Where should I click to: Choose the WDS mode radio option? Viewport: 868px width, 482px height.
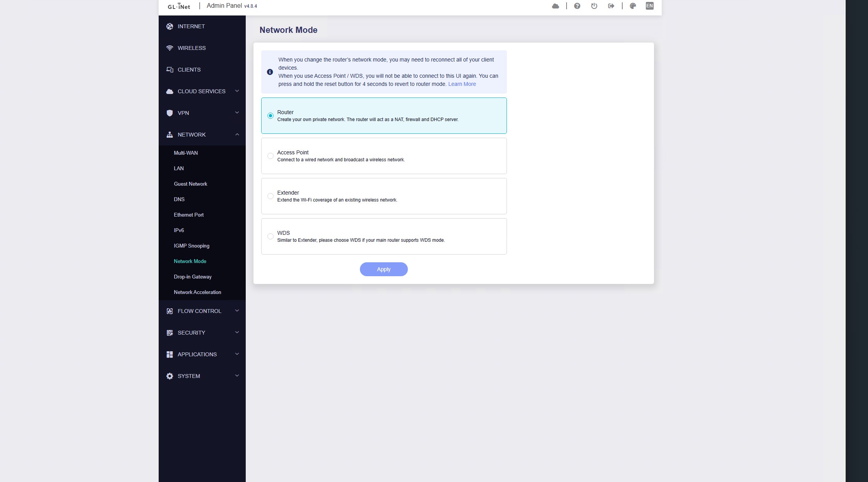click(271, 236)
